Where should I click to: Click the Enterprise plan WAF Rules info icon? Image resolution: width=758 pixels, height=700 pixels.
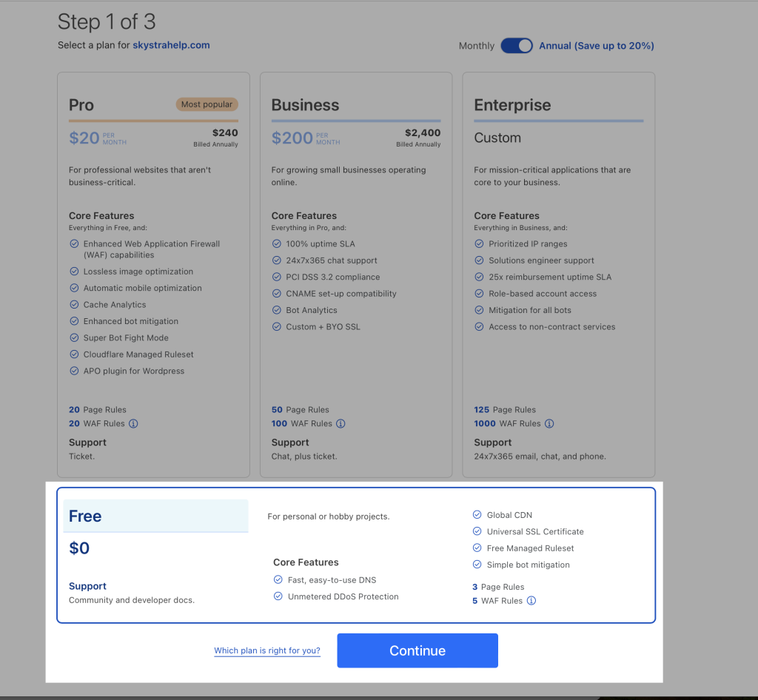(549, 424)
